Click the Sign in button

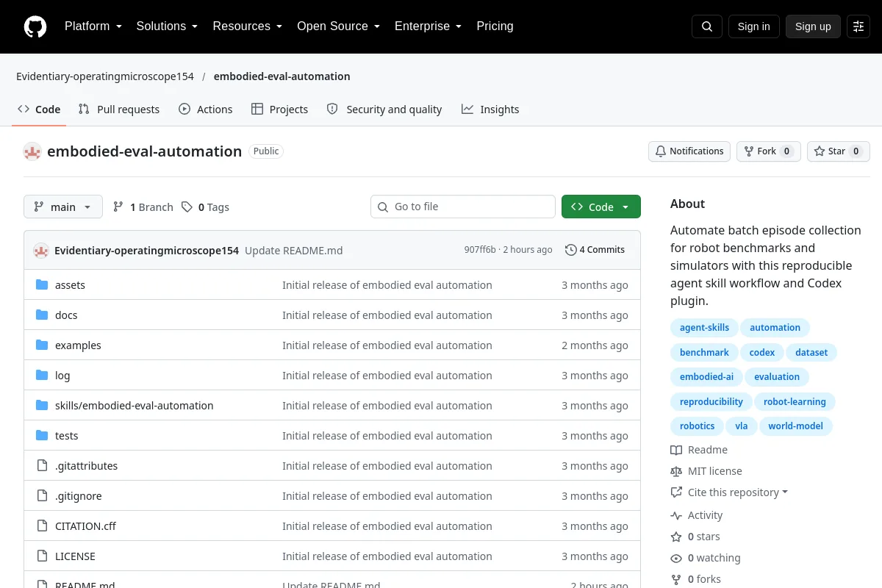(753, 26)
